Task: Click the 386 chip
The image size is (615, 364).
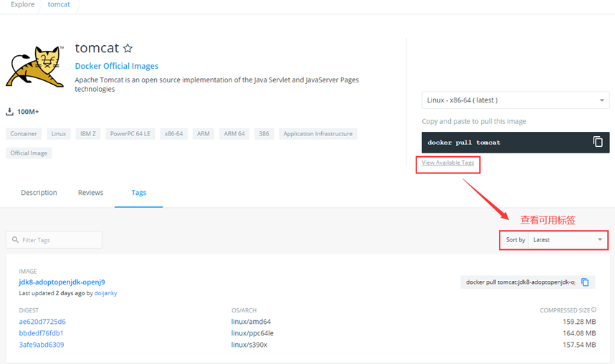Action: [x=264, y=134]
